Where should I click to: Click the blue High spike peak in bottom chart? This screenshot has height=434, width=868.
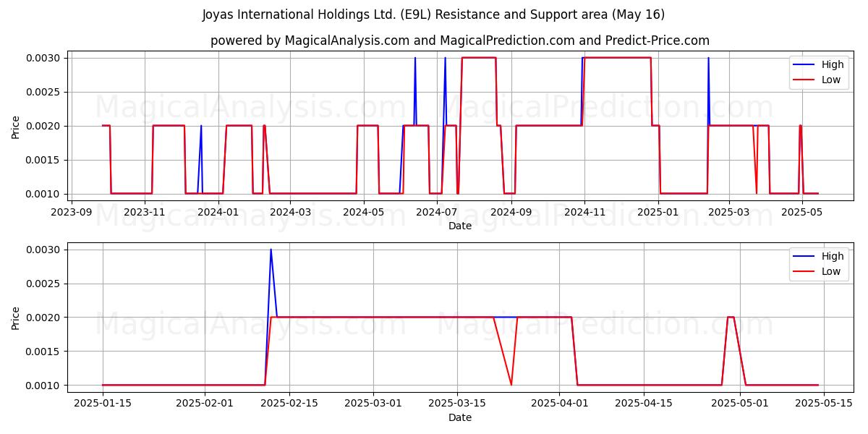271,250
